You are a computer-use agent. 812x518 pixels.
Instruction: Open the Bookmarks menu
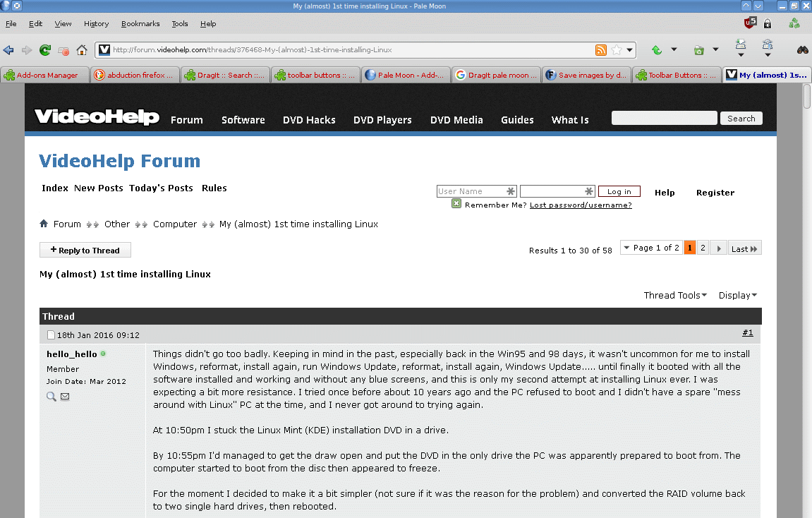[140, 24]
